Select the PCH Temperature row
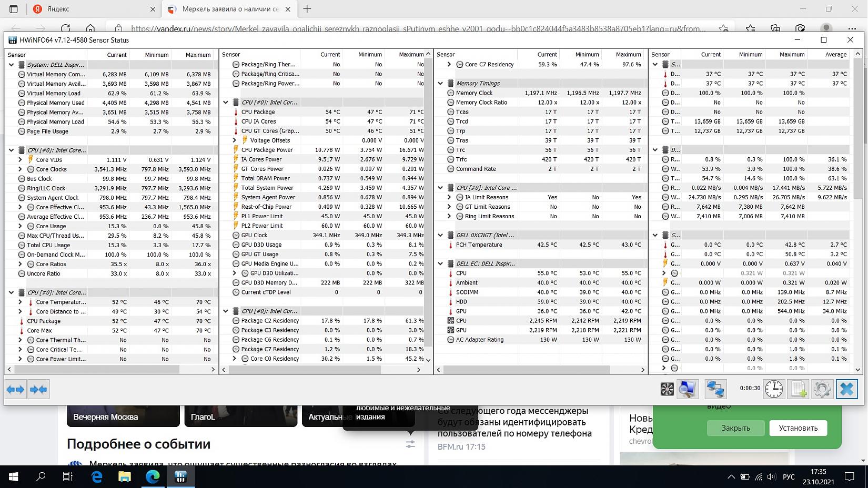Image resolution: width=868 pixels, height=488 pixels. pos(540,245)
